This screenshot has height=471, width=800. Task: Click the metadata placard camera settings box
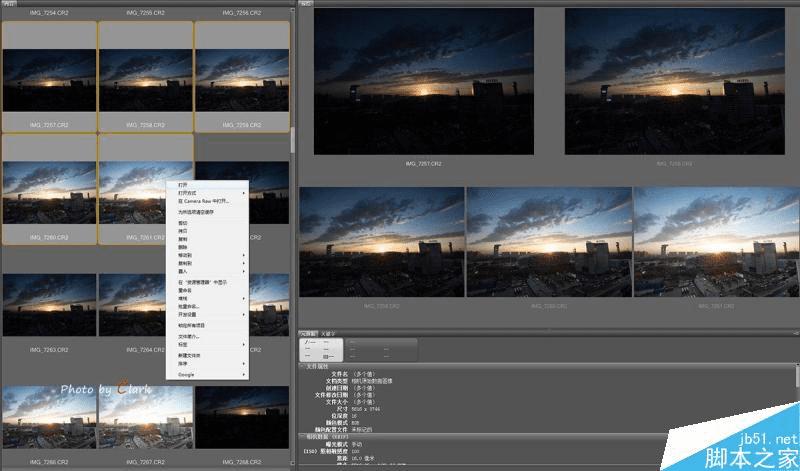[321, 348]
